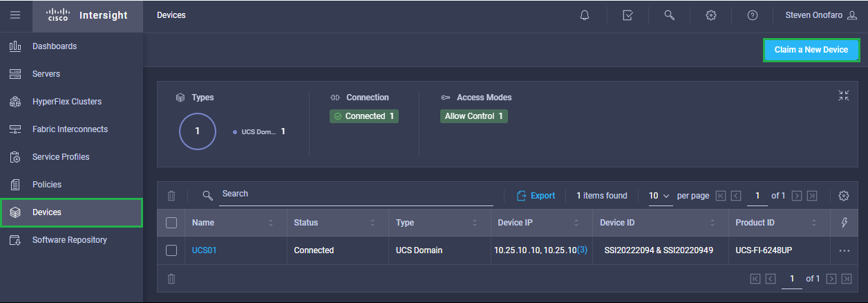
Task: Check the select-all header checkbox
Action: (x=172, y=223)
